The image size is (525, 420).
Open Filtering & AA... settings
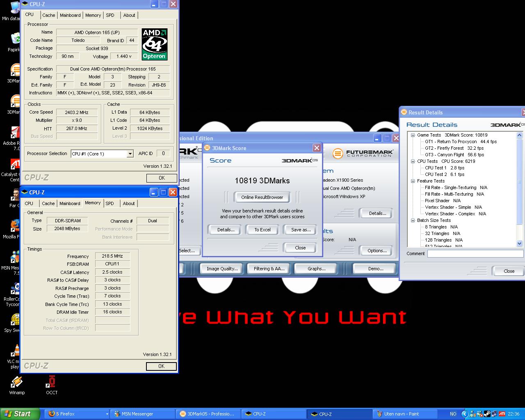click(x=269, y=269)
